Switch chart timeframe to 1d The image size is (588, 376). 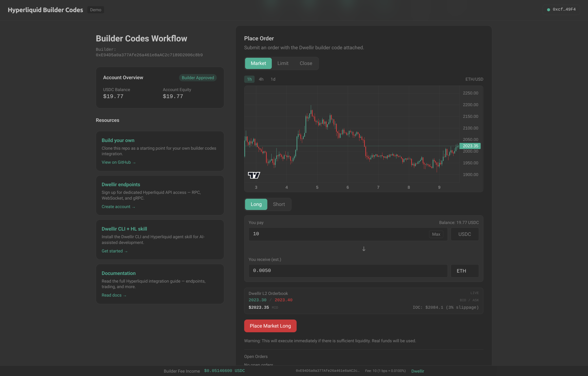(273, 79)
